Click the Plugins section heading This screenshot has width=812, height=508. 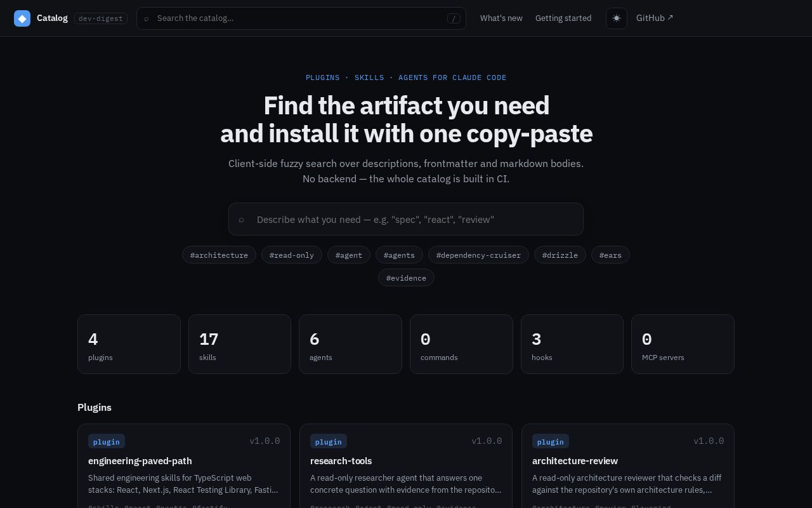95,407
